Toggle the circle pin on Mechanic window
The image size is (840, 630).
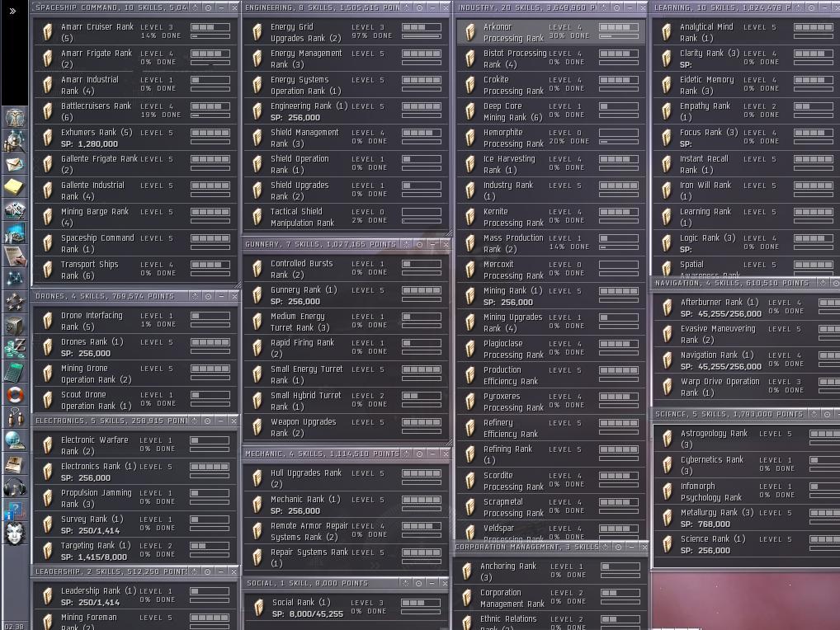point(419,454)
